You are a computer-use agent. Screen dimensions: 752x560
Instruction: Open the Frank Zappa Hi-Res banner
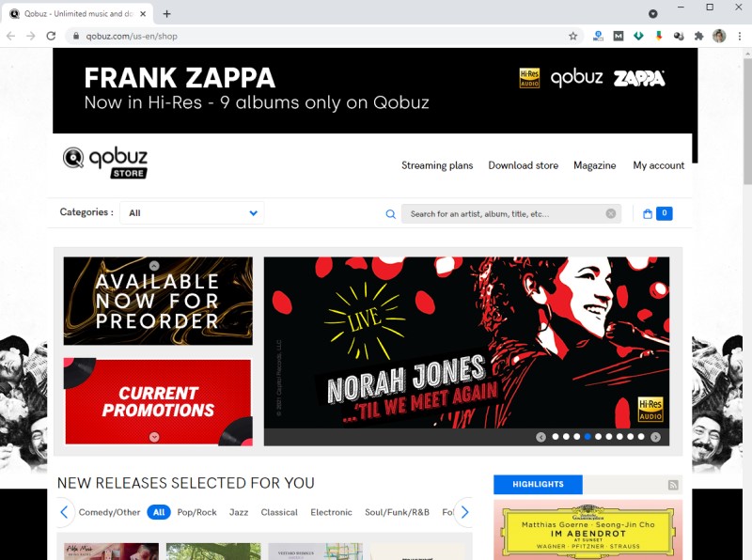point(375,90)
